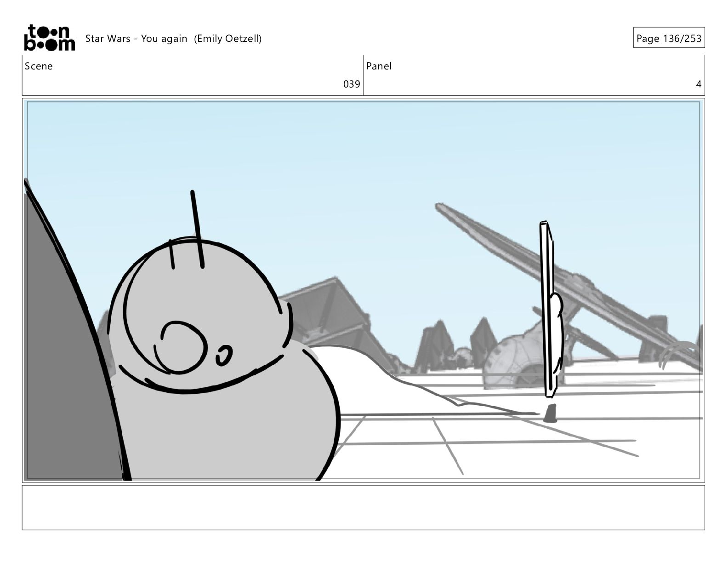The height and width of the screenshot is (563, 728).
Task: Click the 'Page 136/253' indicator
Action: (x=669, y=39)
